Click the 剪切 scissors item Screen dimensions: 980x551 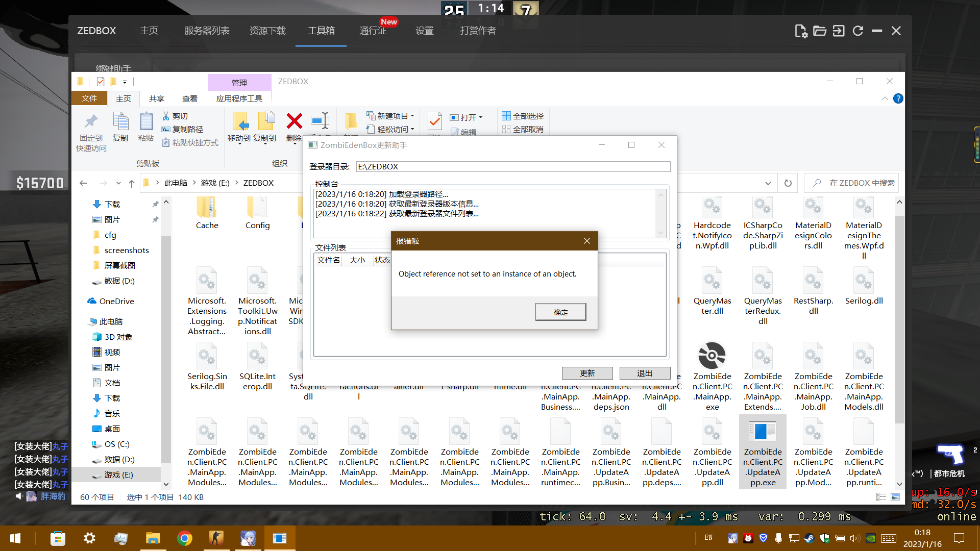coord(175,116)
